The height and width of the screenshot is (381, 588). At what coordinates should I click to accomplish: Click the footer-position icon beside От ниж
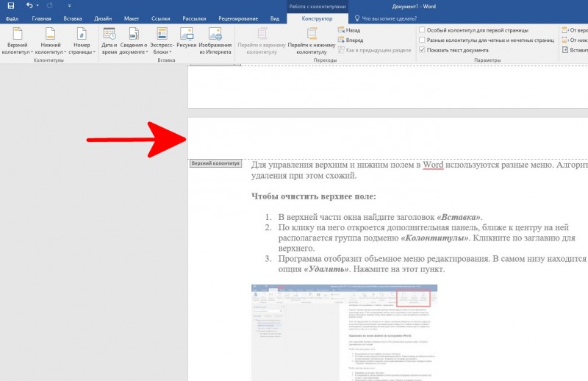tap(564, 40)
